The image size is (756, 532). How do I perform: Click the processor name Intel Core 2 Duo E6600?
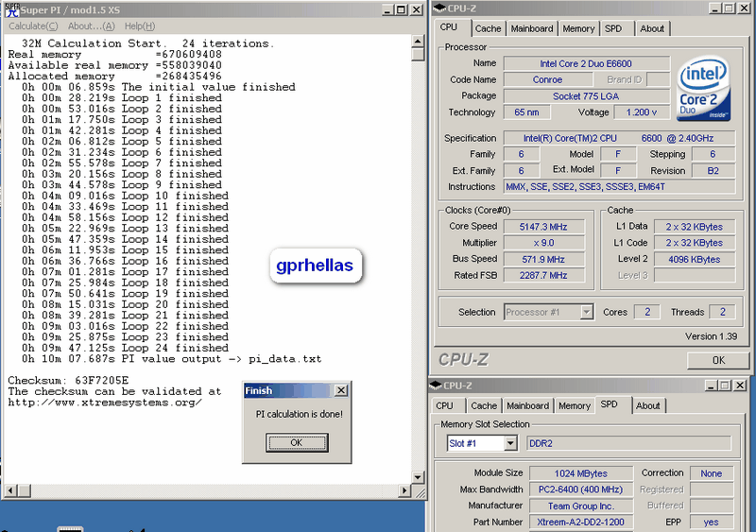coord(586,63)
